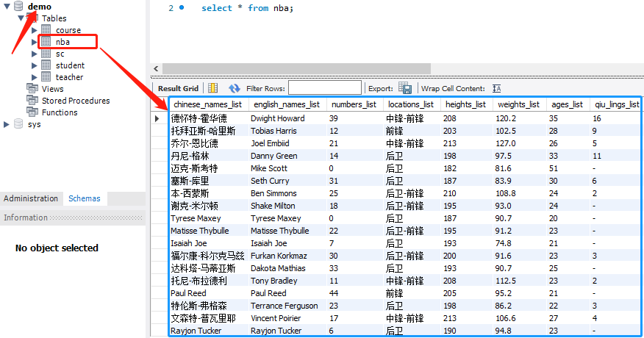Sort by ages_list column header
Viewport: 644px width, 338px height.
[x=568, y=105]
